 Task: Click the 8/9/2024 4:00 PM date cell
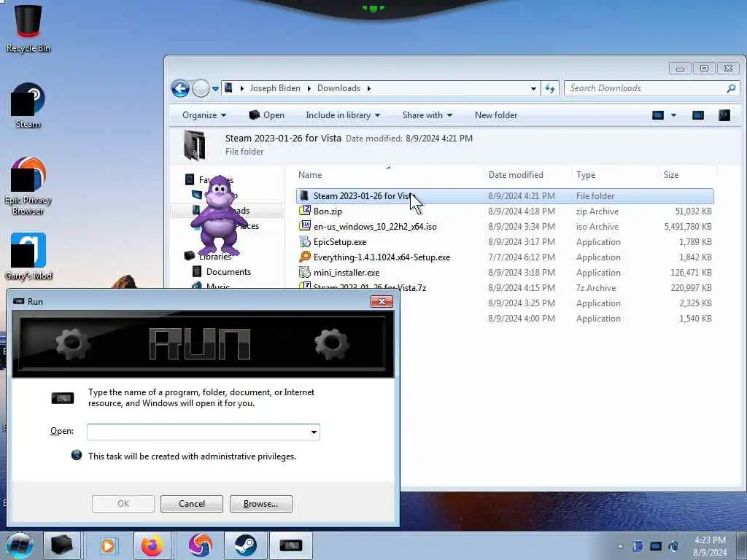click(521, 319)
